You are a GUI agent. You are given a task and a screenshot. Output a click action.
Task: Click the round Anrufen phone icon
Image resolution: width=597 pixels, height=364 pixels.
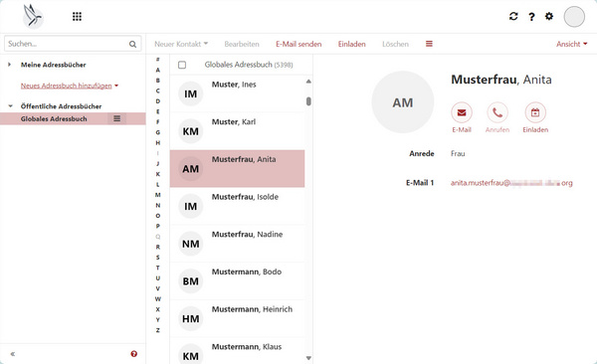tap(497, 112)
